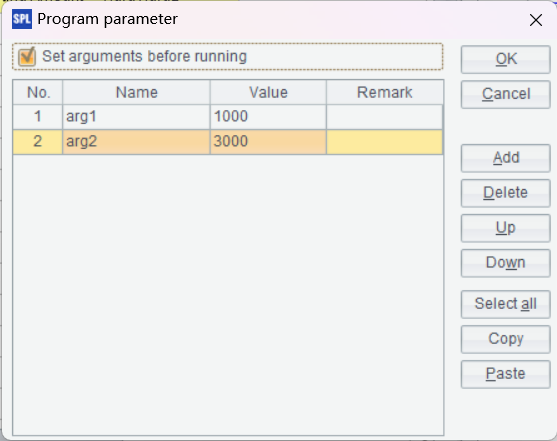Cancel the parameter dialog

point(505,95)
